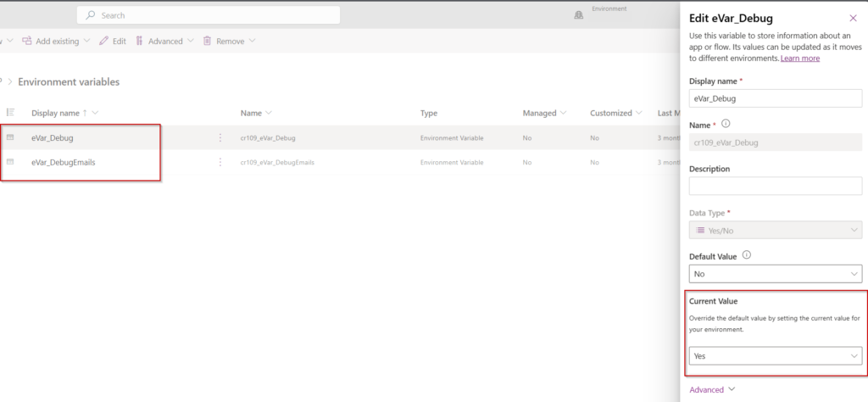The height and width of the screenshot is (402, 868).
Task: Open the eVar_DebugEmails variable
Action: (x=63, y=162)
